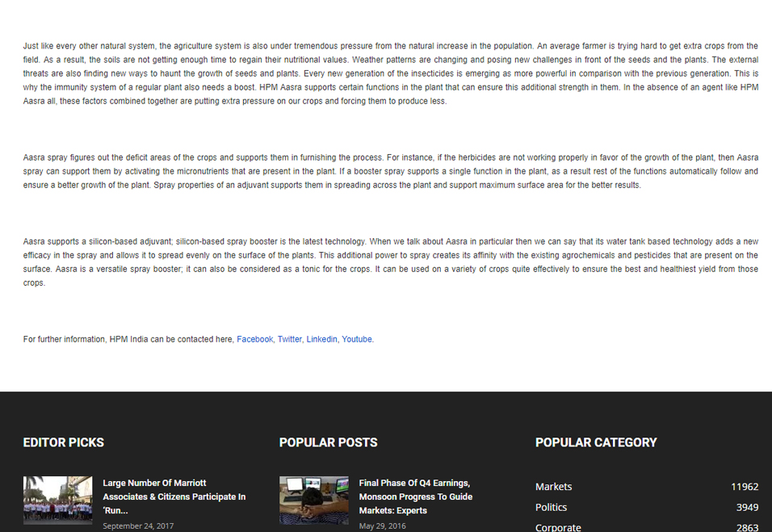
Task: Open the Q4 Earnings post thumbnail
Action: click(x=314, y=500)
